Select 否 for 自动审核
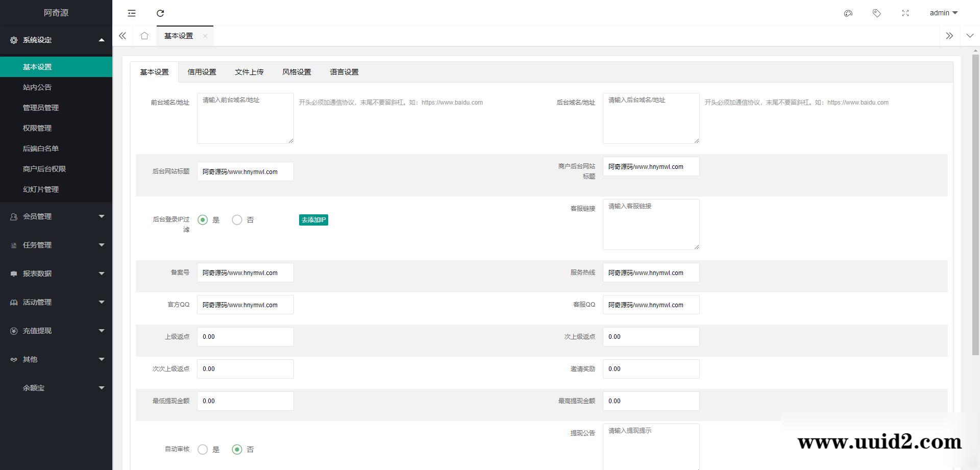The width and height of the screenshot is (980, 470). pos(237,450)
